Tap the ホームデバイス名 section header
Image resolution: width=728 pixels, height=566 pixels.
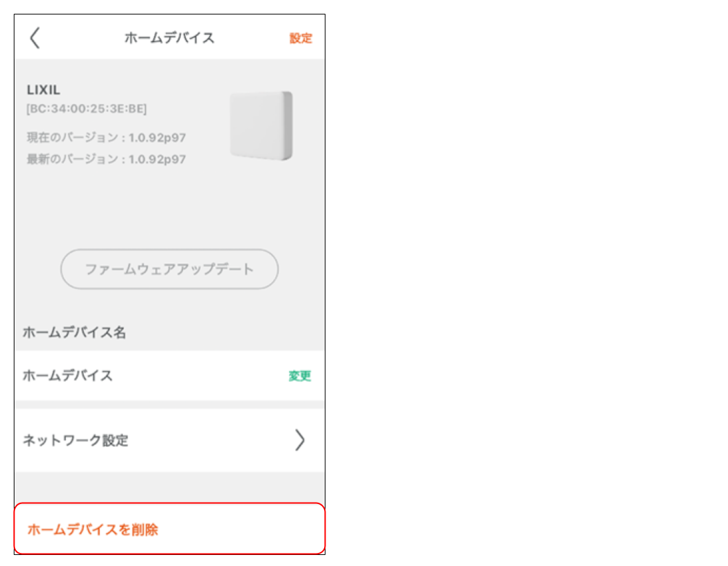click(x=61, y=332)
